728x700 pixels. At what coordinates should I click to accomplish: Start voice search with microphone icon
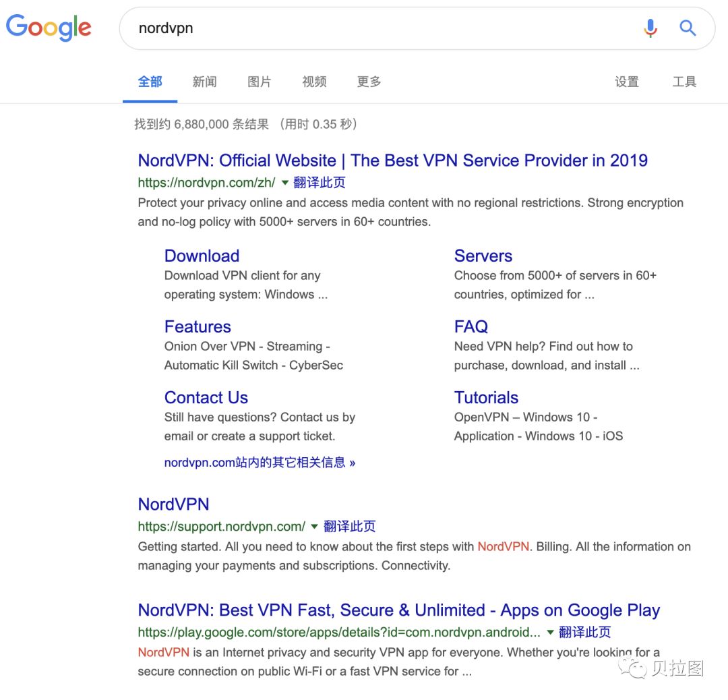tap(650, 28)
